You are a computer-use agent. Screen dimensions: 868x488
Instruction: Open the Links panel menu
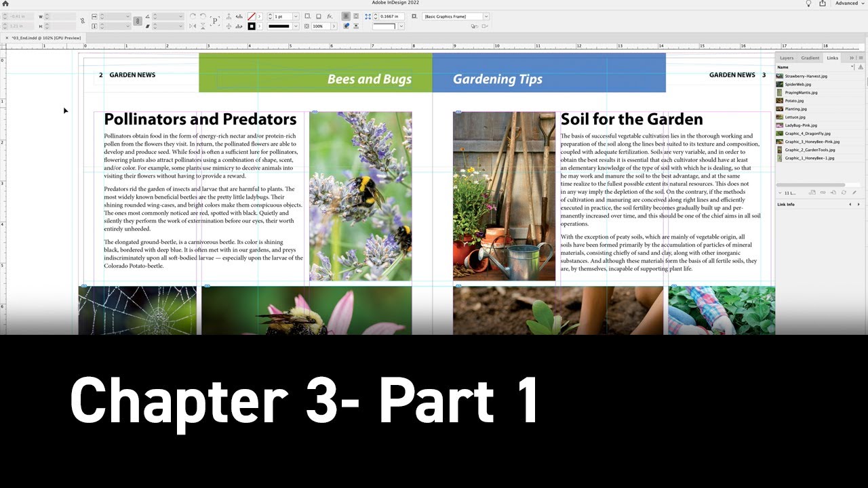861,58
